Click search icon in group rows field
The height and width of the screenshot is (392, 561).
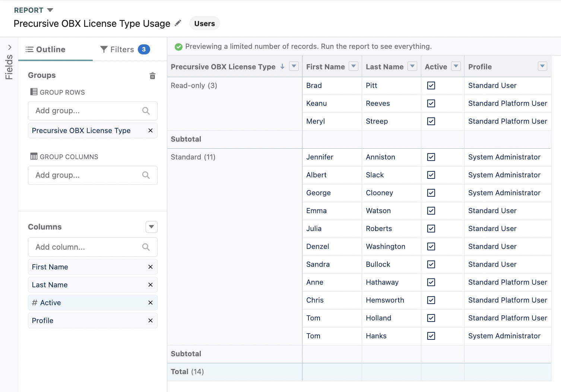tap(146, 111)
